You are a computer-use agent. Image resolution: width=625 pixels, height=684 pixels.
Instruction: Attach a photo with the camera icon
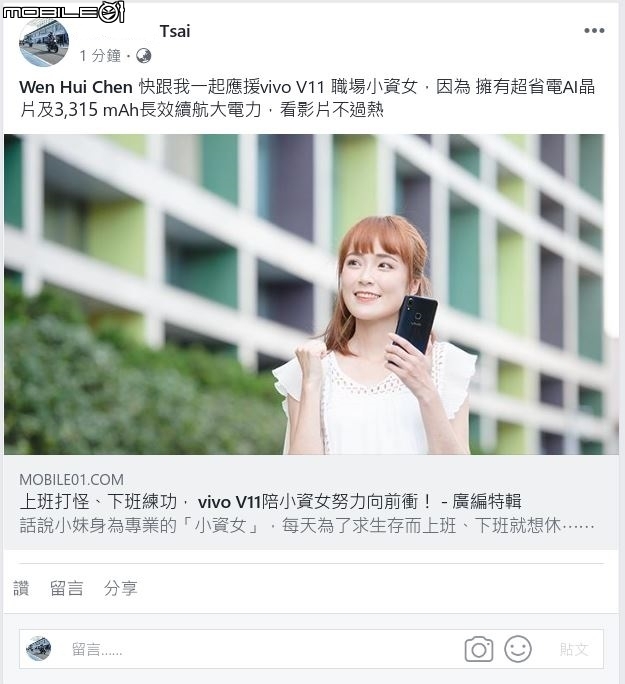pos(479,649)
